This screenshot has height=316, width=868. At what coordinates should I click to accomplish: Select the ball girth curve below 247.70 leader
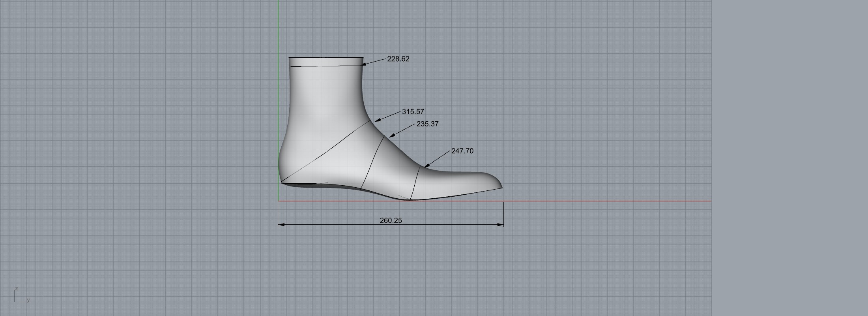(x=415, y=184)
